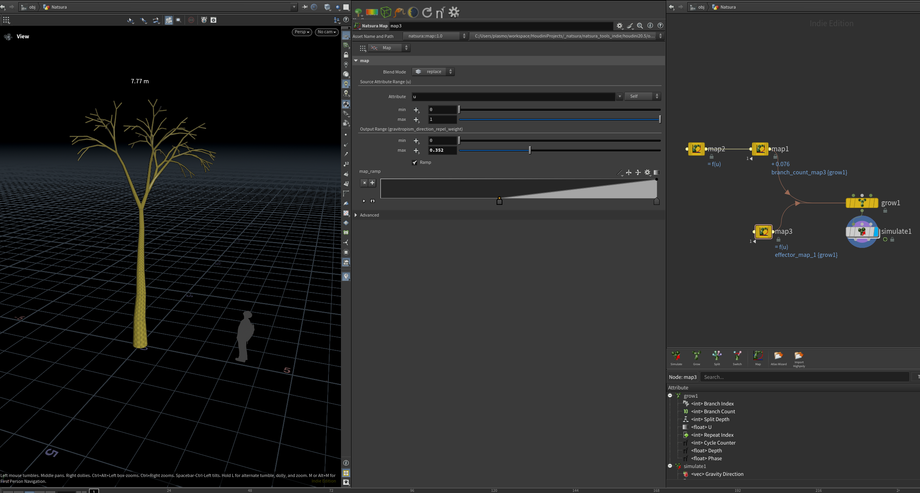
Task: Select Branch Count attribute in tree
Action: click(713, 412)
